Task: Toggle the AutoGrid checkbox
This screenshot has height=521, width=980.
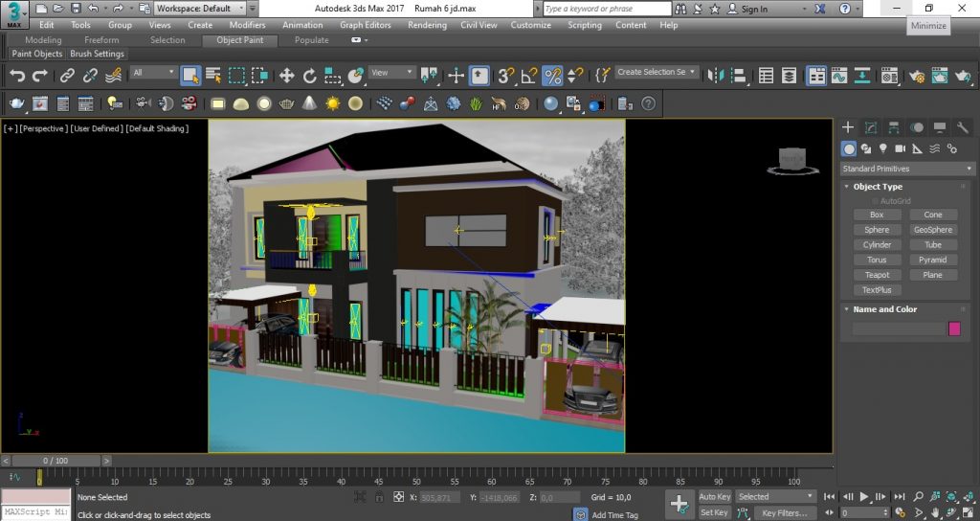Action: [x=876, y=201]
